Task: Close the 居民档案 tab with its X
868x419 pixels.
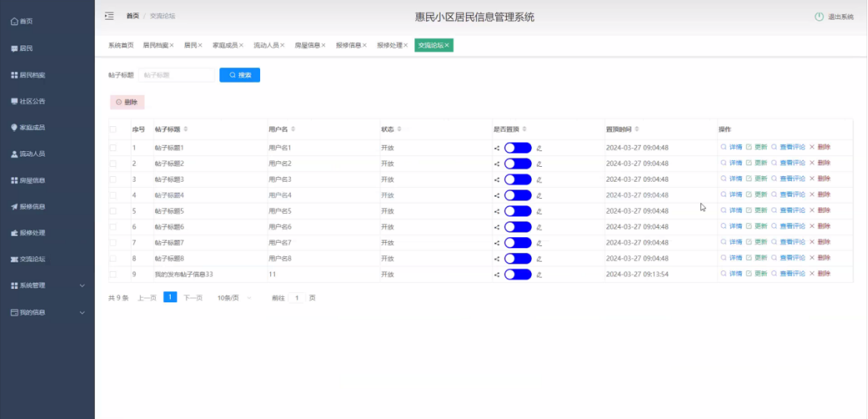Action: [x=172, y=45]
